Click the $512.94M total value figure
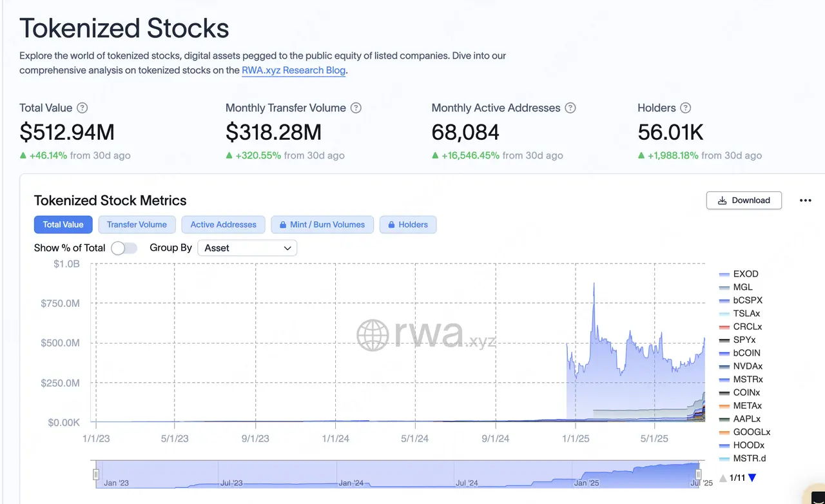The width and height of the screenshot is (825, 504). pyautogui.click(x=67, y=132)
